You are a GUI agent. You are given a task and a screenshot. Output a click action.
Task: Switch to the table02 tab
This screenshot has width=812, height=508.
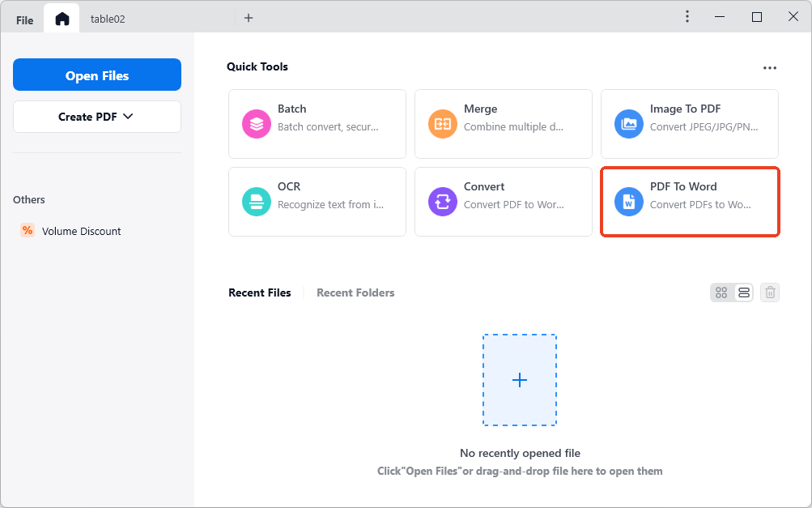(108, 19)
